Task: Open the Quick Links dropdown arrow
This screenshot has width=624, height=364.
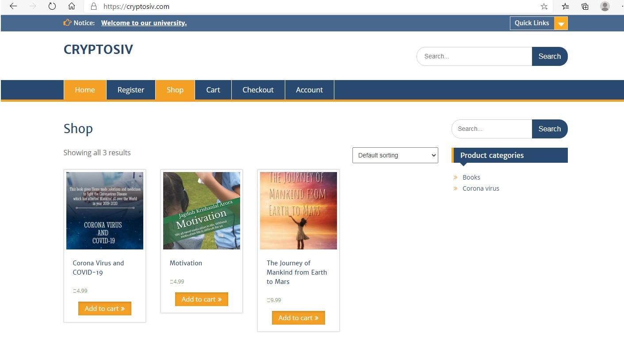Action: [561, 23]
